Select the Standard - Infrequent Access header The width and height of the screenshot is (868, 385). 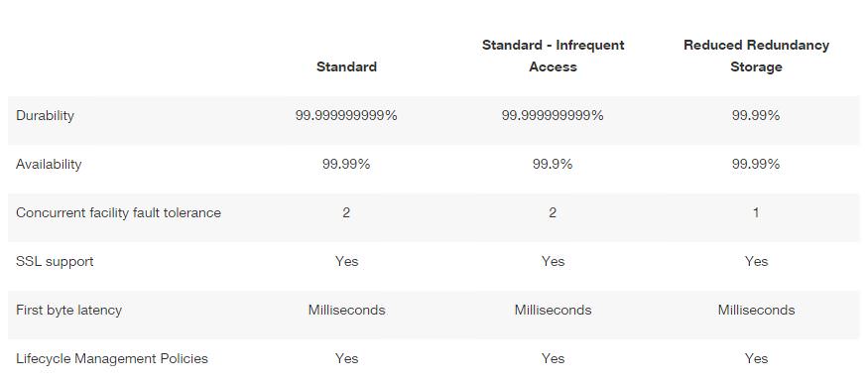(x=553, y=56)
